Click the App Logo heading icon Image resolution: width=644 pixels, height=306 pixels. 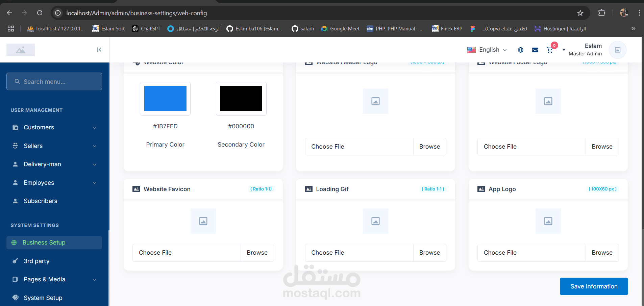click(x=481, y=189)
